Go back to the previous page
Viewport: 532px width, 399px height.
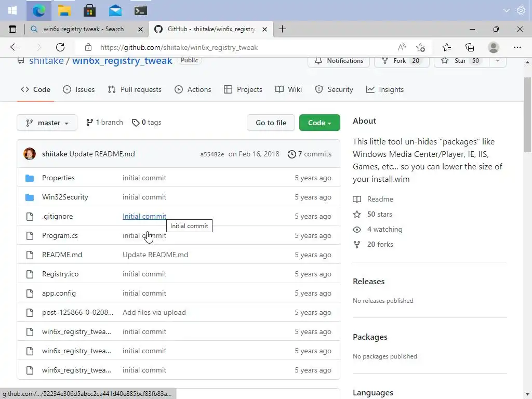(x=15, y=47)
